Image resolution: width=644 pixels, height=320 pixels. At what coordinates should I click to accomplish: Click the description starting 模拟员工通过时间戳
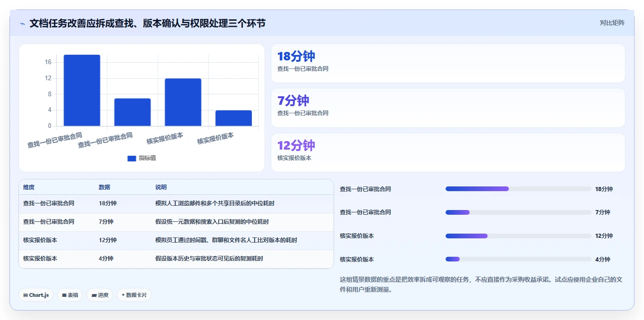tap(226, 240)
